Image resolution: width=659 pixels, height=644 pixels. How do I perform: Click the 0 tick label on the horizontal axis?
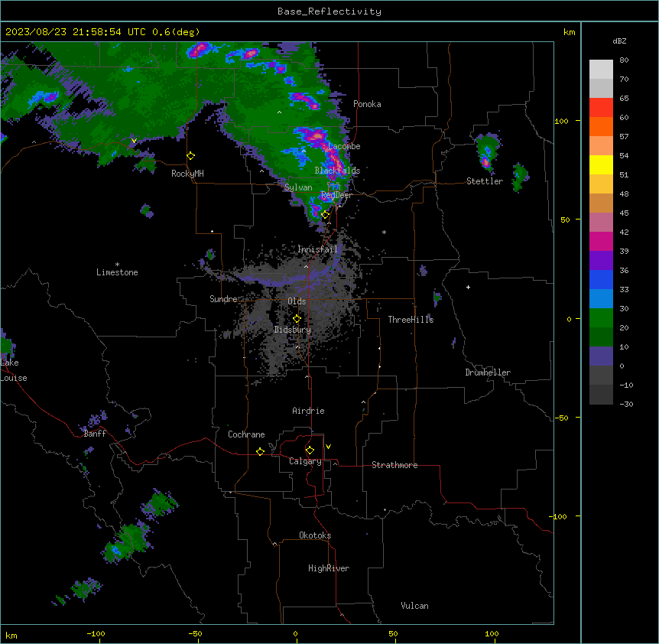pyautogui.click(x=295, y=633)
